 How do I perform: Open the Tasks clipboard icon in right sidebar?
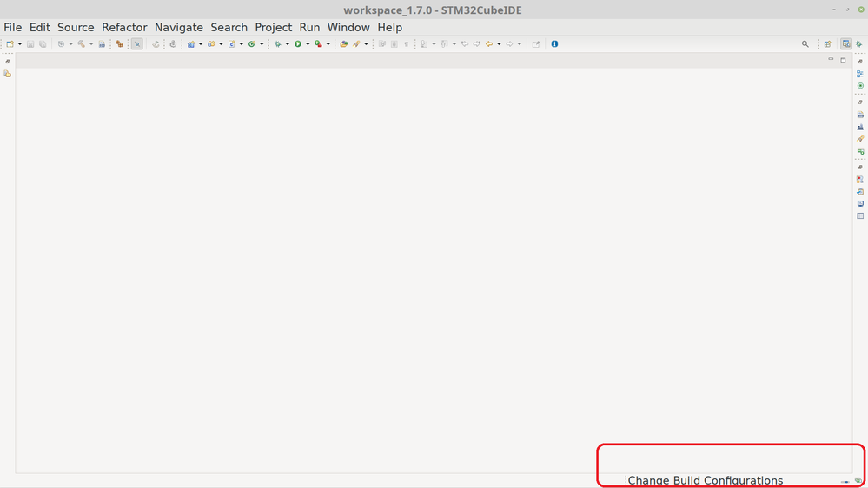[x=859, y=191]
